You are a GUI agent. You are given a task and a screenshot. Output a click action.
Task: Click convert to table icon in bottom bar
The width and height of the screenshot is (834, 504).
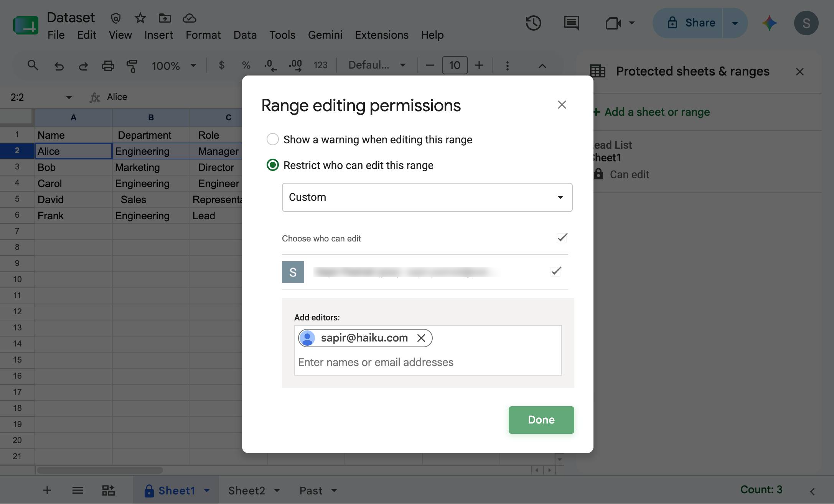(x=108, y=490)
